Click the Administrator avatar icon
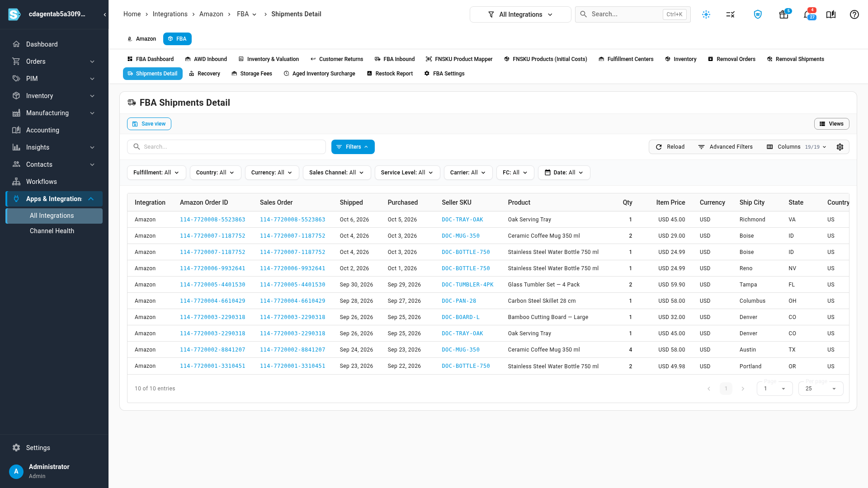Image resolution: width=868 pixels, height=488 pixels. pyautogui.click(x=16, y=471)
